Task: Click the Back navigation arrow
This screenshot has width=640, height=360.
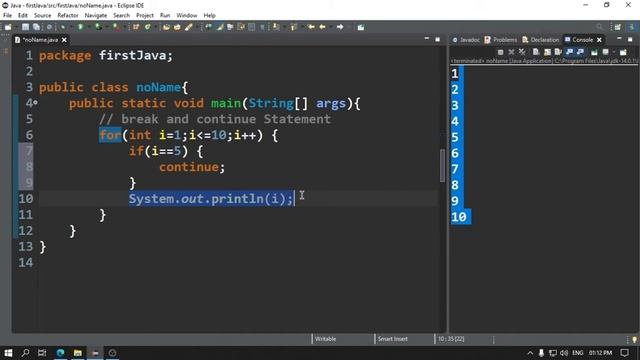Action: coord(322,27)
